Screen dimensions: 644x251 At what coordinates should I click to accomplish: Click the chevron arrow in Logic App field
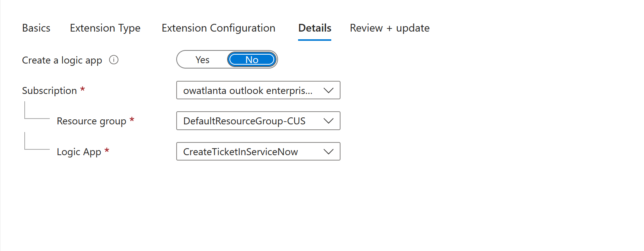(x=329, y=152)
